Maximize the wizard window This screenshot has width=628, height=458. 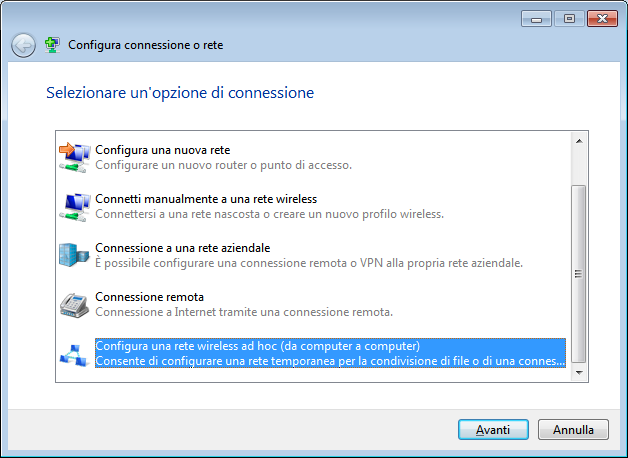(x=569, y=19)
